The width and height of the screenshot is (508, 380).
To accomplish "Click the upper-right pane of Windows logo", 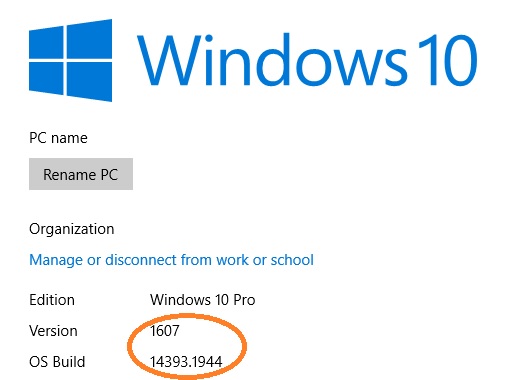I will [90, 39].
